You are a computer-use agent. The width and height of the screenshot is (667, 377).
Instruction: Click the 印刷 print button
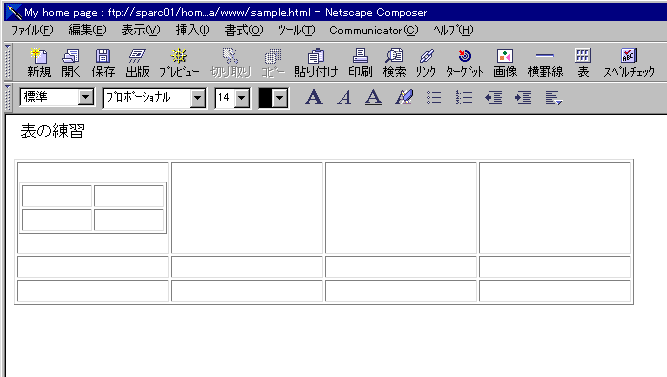click(x=360, y=63)
